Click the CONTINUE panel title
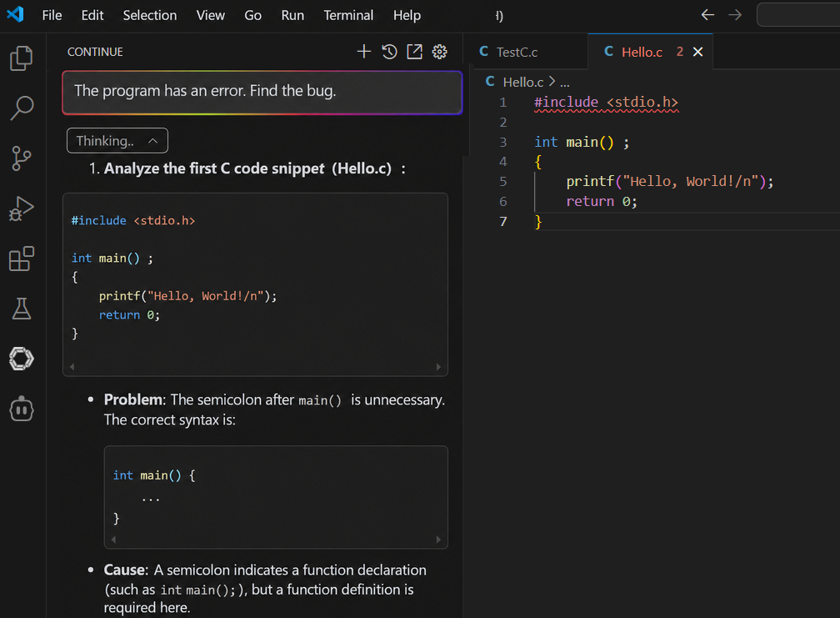Viewport: 840px width, 618px height. tap(95, 52)
